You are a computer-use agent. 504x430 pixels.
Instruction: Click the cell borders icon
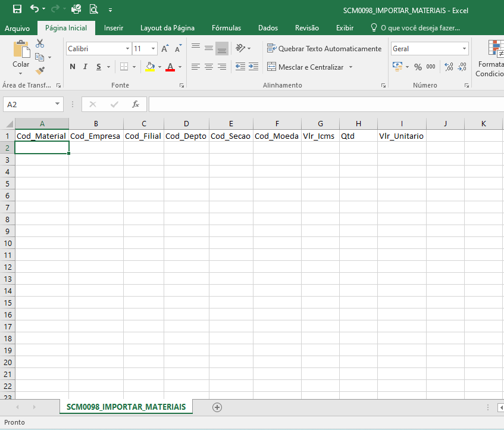(x=124, y=67)
